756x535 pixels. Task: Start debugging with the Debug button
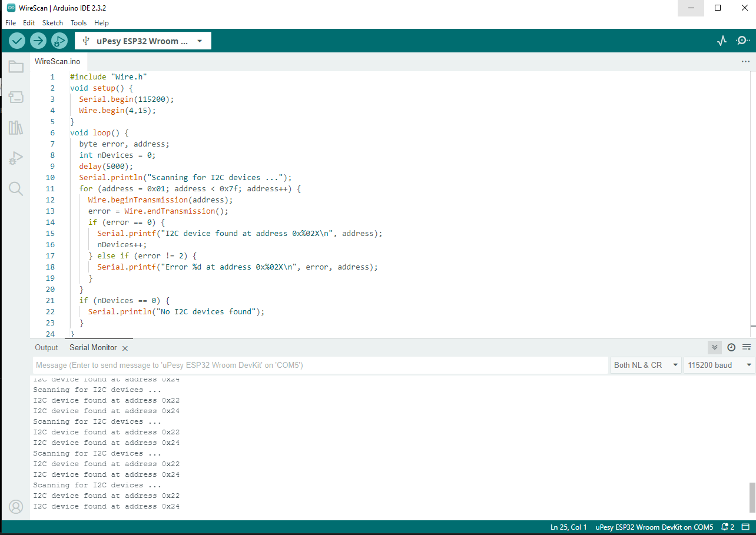[x=59, y=41]
